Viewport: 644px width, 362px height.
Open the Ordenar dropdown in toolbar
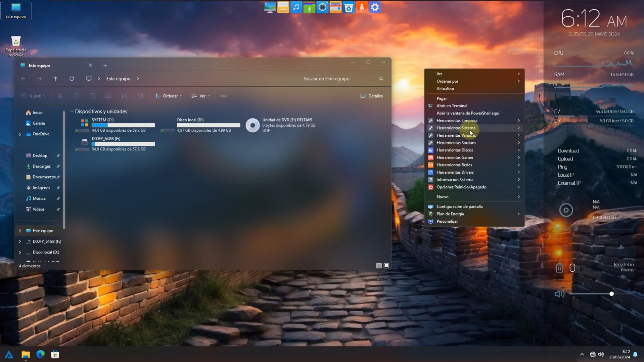point(169,96)
